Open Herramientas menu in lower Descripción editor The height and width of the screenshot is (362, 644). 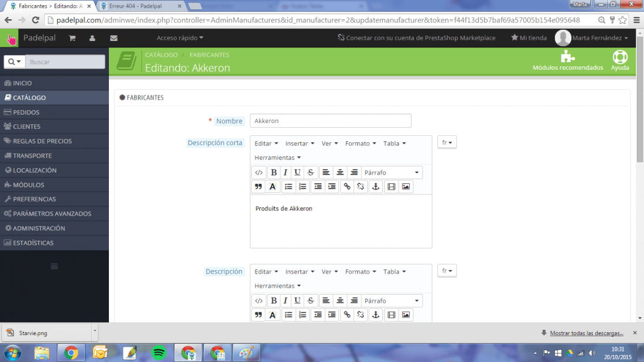point(278,286)
